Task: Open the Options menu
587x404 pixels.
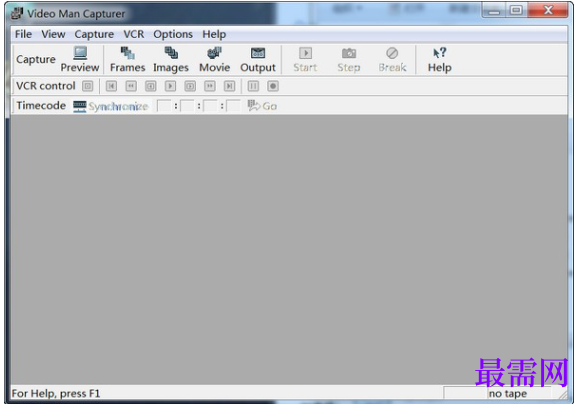Action: [x=173, y=34]
